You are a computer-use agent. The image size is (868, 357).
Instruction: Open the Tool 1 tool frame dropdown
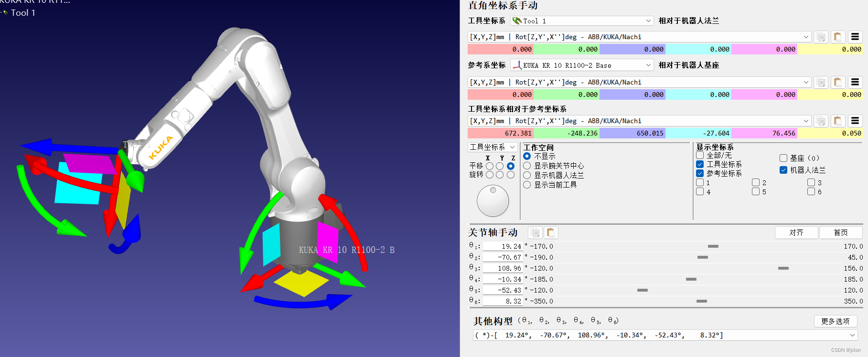coord(582,21)
